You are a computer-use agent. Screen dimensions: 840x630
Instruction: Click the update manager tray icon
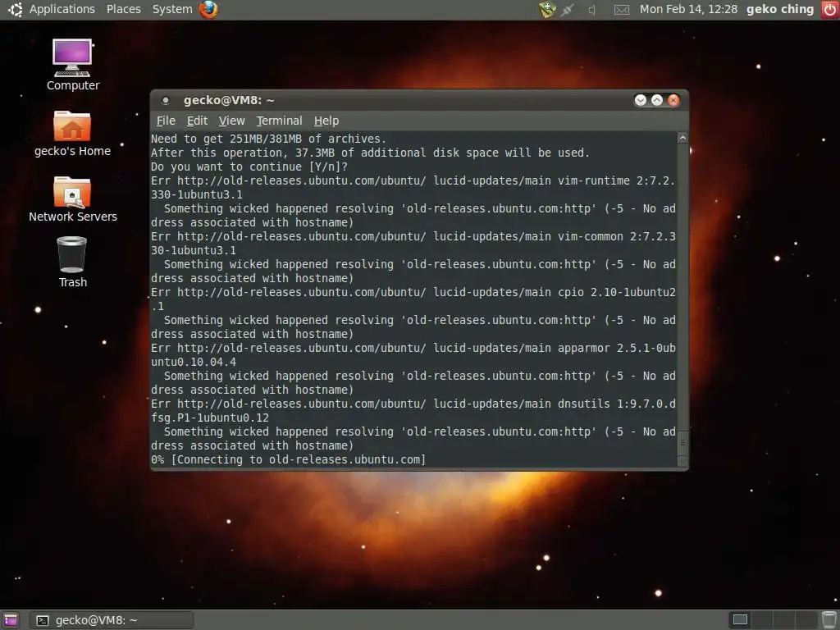[547, 9]
